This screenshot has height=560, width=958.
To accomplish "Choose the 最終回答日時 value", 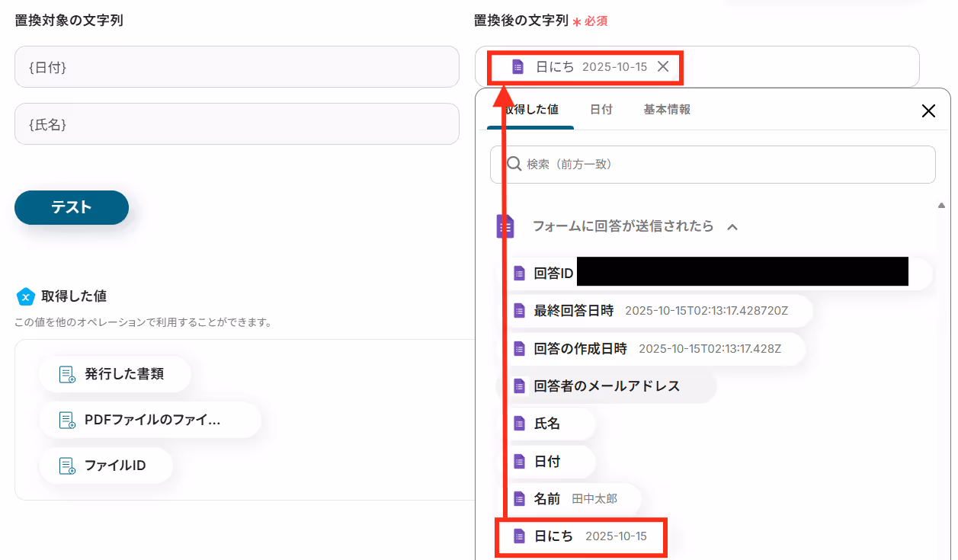I will pos(654,311).
